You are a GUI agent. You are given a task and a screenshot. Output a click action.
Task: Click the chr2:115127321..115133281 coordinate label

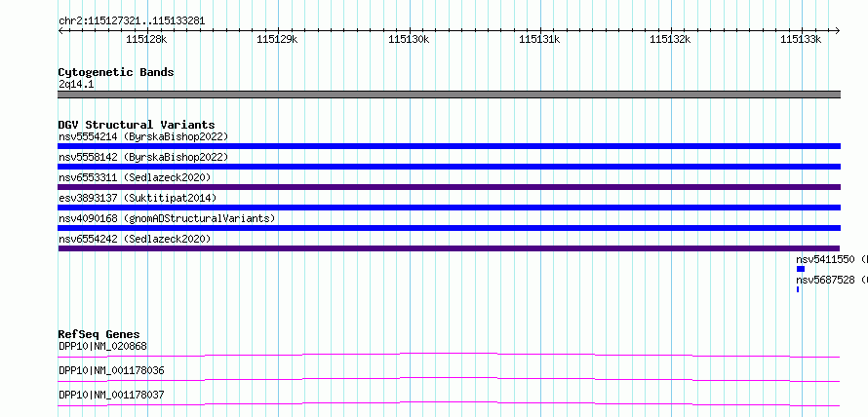pos(132,21)
